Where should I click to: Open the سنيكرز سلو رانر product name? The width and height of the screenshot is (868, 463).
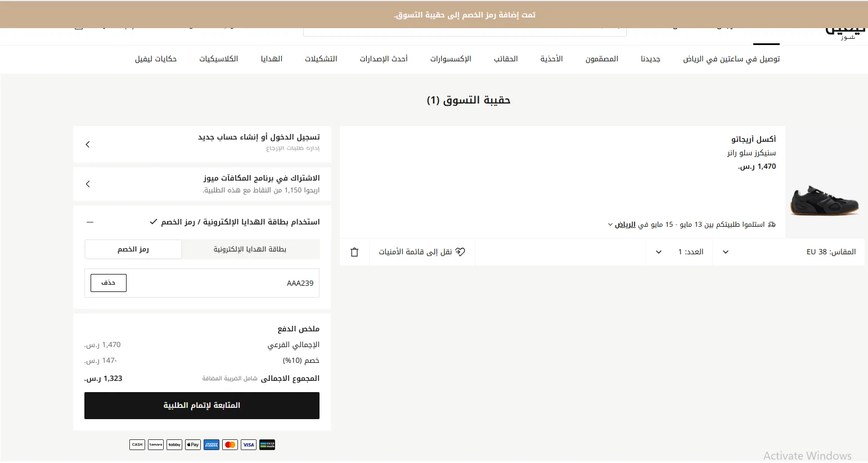pyautogui.click(x=752, y=153)
